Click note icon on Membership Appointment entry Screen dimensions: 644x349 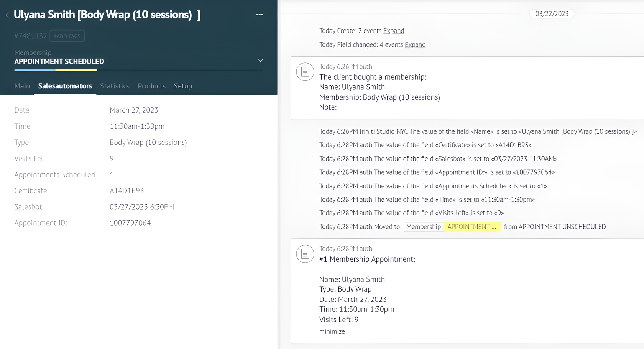pyautogui.click(x=305, y=254)
